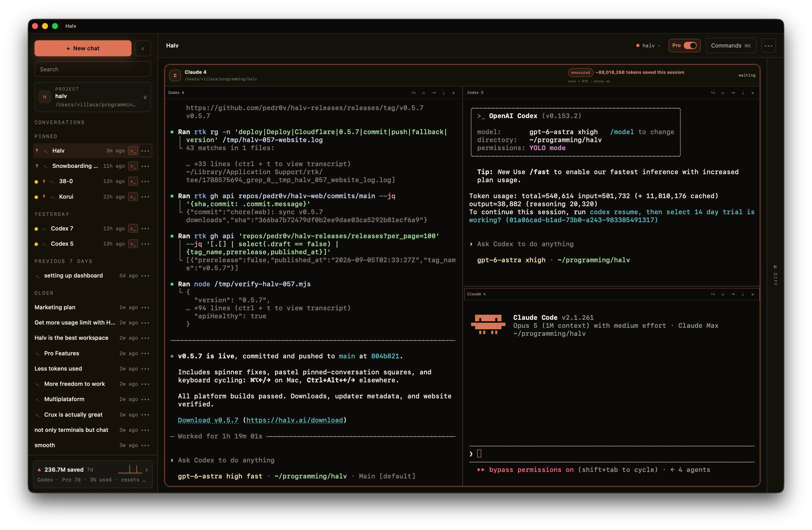812x530 pixels.
Task: Open the DIFF side panel tab
Action: point(775,276)
